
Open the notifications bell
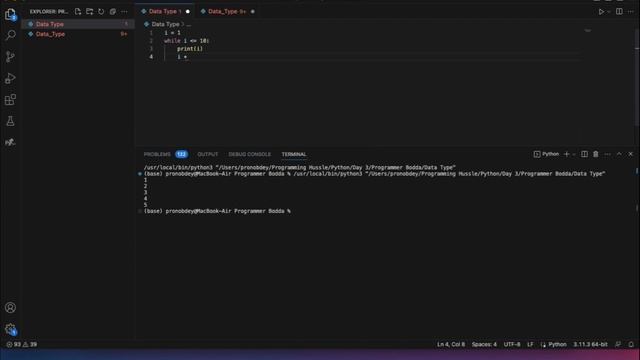click(x=631, y=344)
